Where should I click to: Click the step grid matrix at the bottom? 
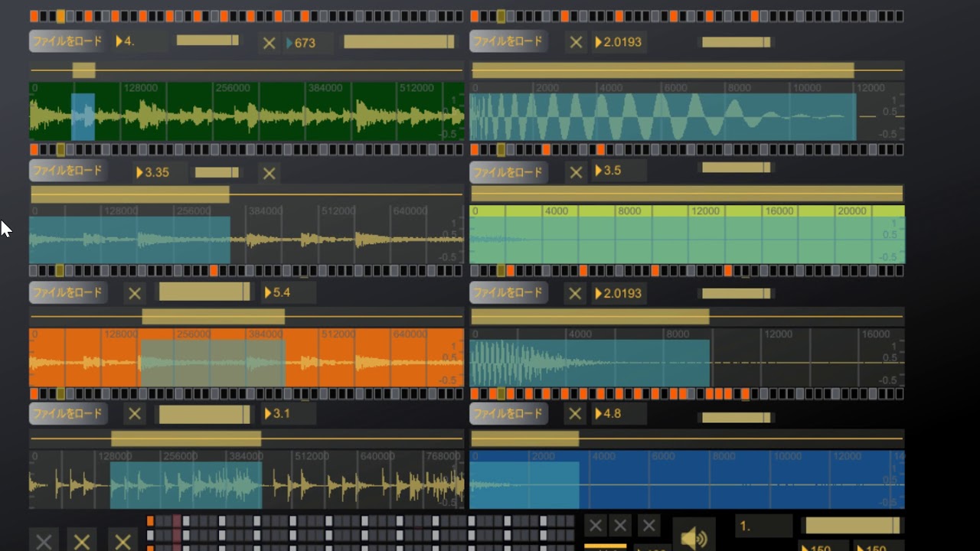361,533
